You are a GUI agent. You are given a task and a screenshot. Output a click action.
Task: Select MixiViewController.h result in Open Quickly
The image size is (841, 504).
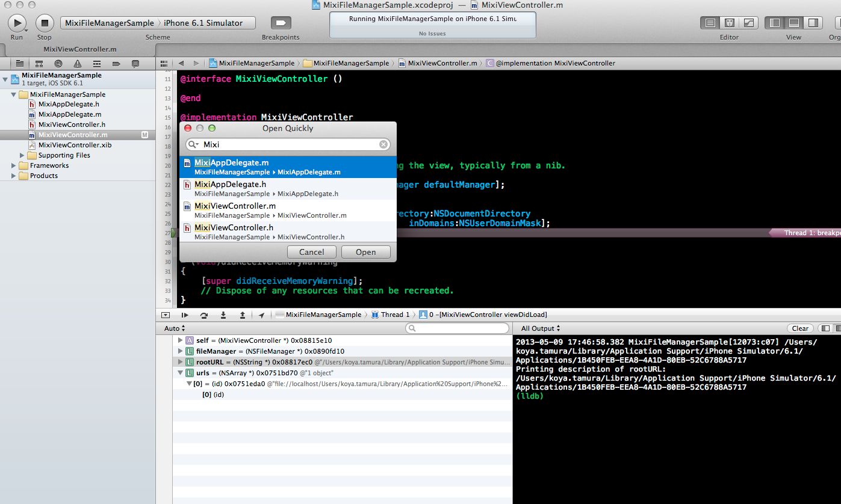click(288, 232)
